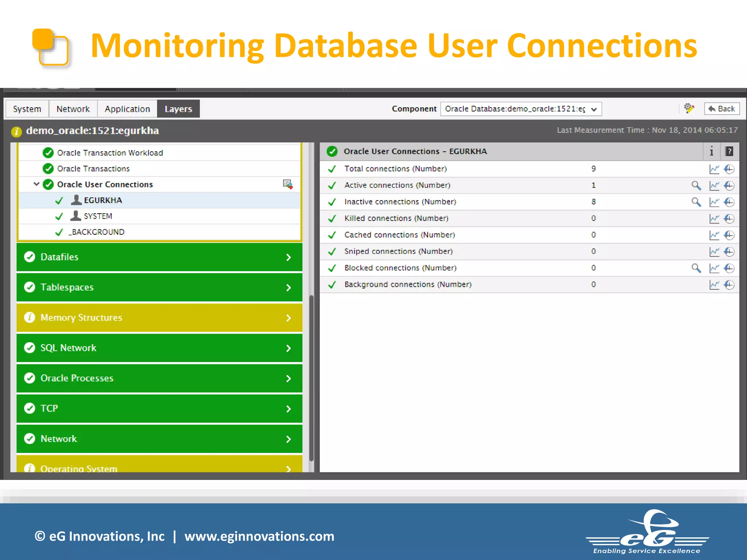Click the Back button
Image resolution: width=747 pixels, height=560 pixels.
pyautogui.click(x=721, y=109)
